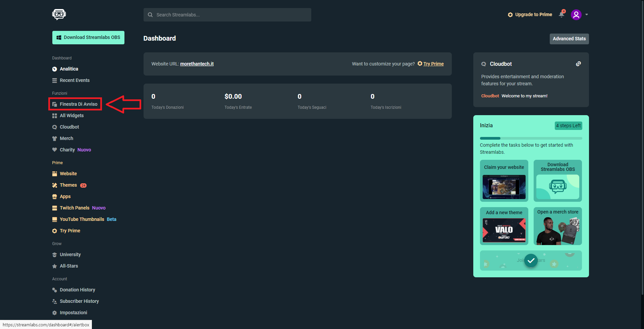Click the Website sidebar icon
The image size is (644, 329).
(54, 174)
